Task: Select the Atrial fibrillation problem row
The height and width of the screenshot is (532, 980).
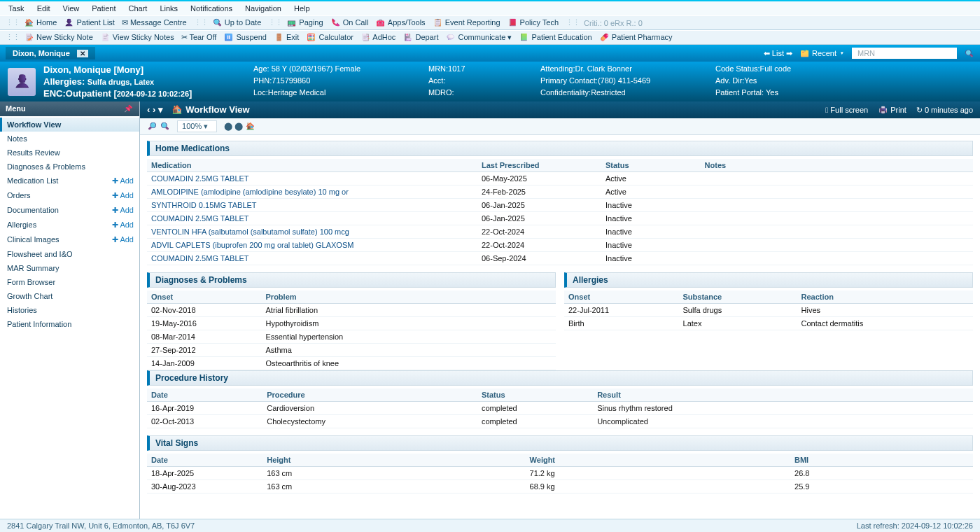Action: click(x=351, y=310)
